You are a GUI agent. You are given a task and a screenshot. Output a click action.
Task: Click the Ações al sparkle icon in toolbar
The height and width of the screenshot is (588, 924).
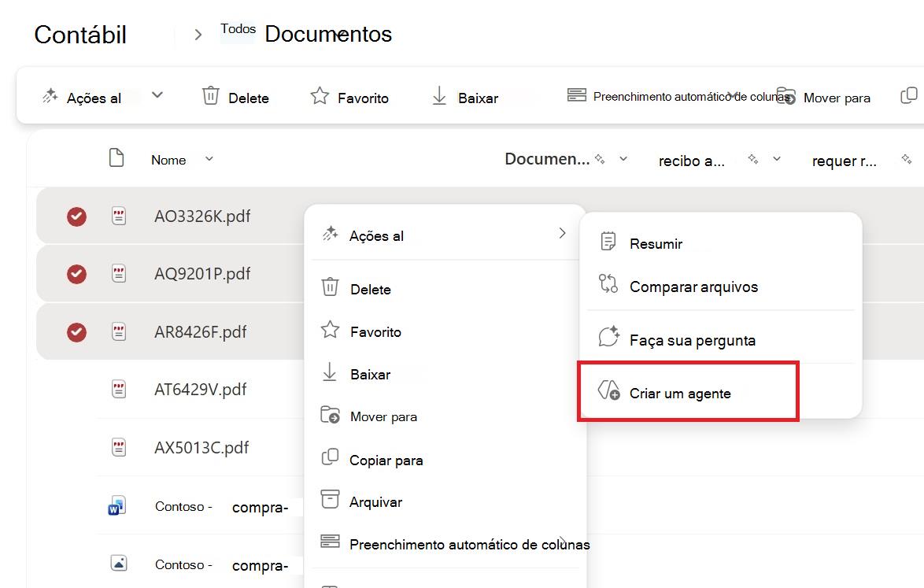coord(50,96)
